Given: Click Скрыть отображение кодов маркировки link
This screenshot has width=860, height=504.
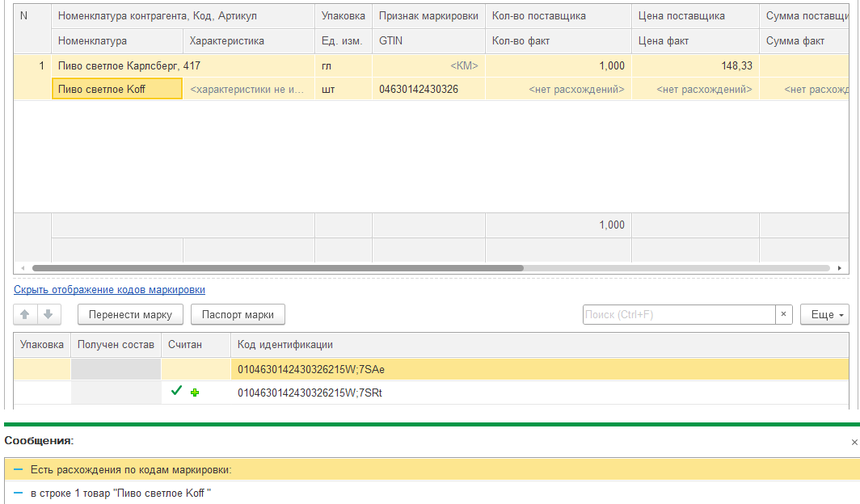Looking at the screenshot, I should click(x=109, y=289).
